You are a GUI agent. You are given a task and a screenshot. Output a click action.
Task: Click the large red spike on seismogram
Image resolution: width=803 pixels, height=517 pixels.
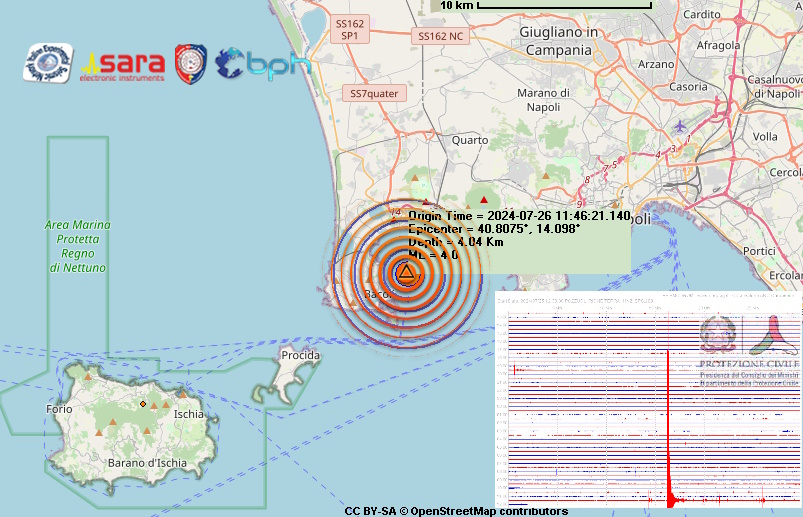tap(666, 420)
